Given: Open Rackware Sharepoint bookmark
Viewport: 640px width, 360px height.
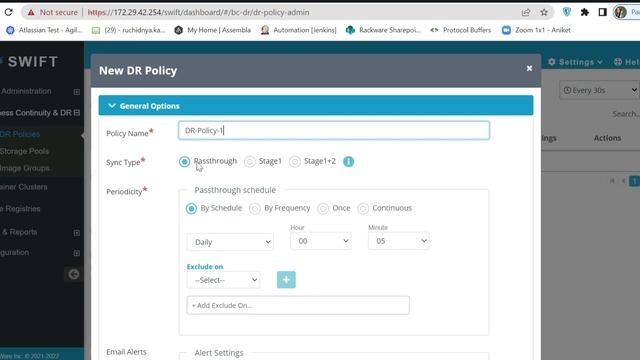Looking at the screenshot, I should pos(383,30).
